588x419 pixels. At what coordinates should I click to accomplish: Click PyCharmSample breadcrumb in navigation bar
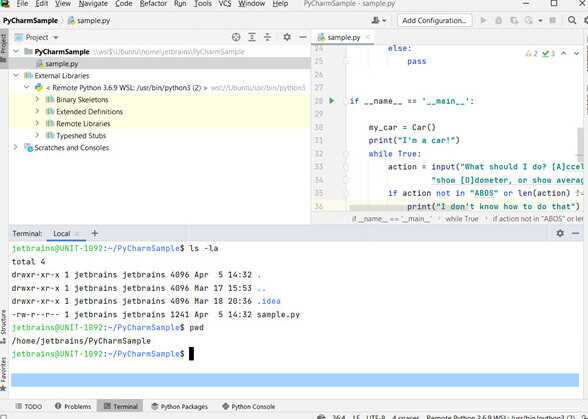click(30, 21)
